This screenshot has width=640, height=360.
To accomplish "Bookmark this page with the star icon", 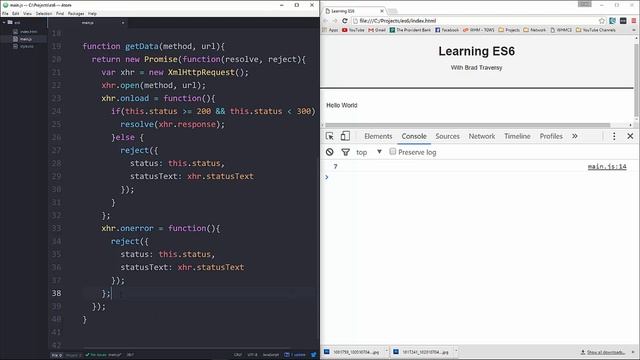I will (x=602, y=21).
